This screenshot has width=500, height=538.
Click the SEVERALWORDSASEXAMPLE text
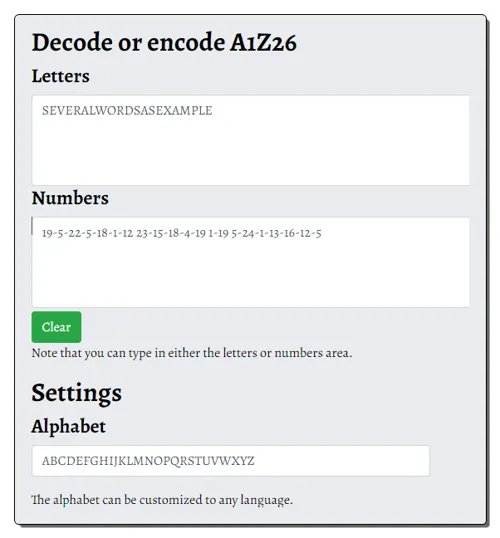127,110
